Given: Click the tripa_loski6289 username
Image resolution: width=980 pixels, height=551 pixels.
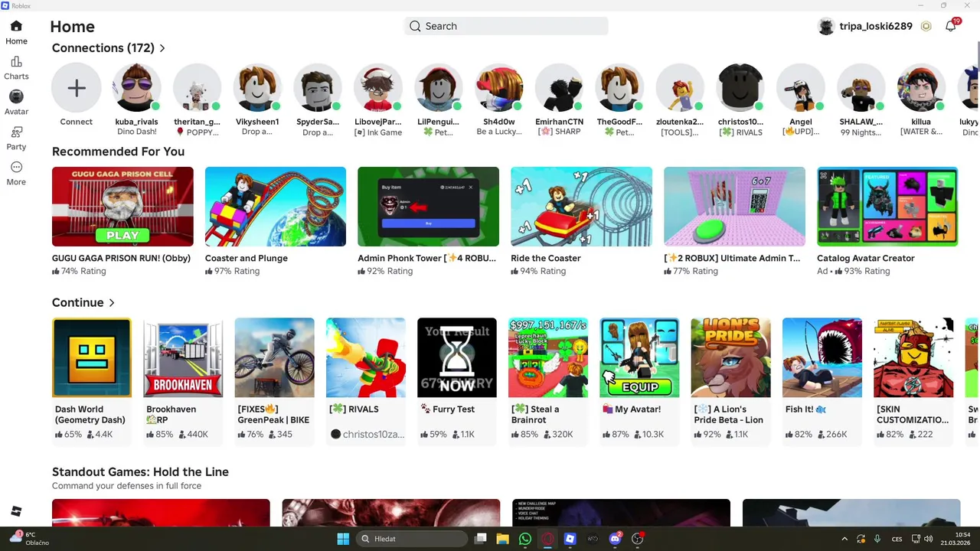Looking at the screenshot, I should 876,26.
